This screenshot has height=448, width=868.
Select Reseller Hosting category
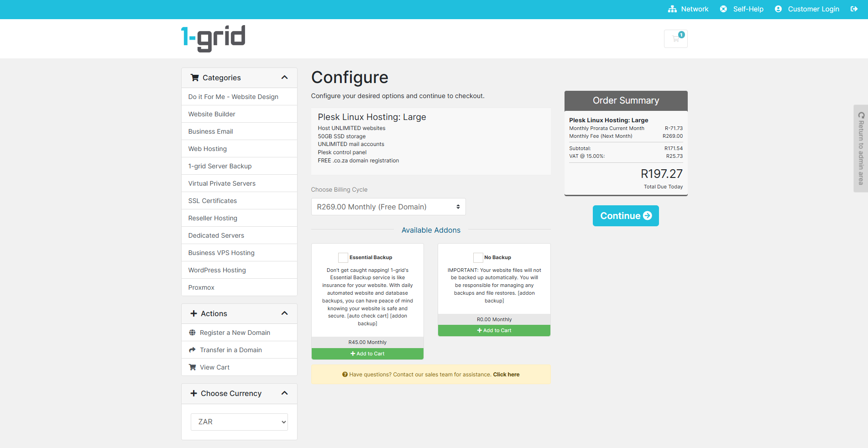(239, 218)
